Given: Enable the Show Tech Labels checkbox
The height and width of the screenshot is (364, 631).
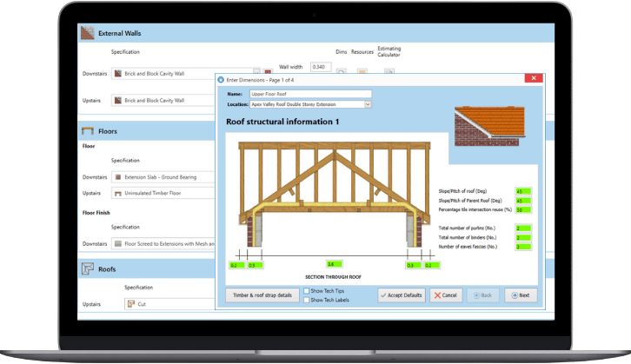Looking at the screenshot, I should 307,300.
